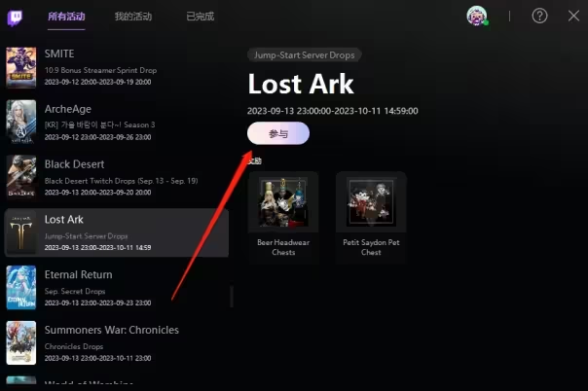Open the user avatar profile
This screenshot has width=588, height=391.
[x=477, y=16]
